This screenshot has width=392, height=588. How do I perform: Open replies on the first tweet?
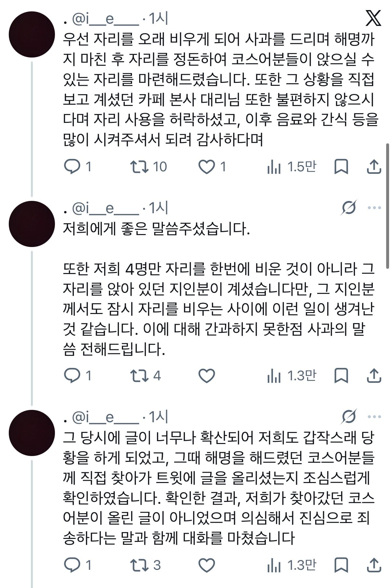pos(78,167)
